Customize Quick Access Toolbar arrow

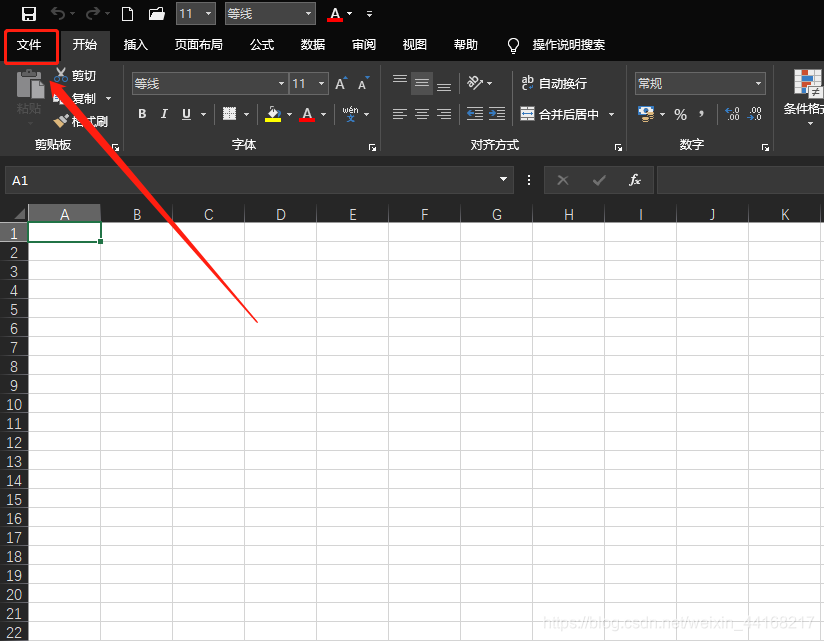[x=369, y=14]
